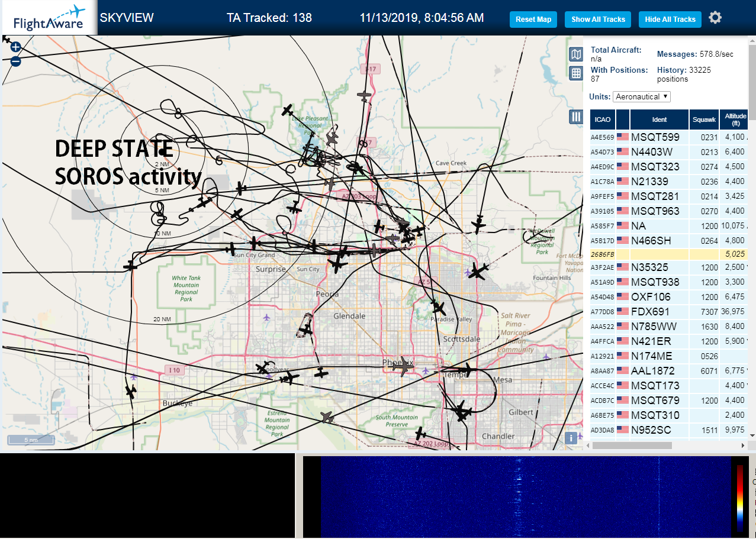Viewport: 756px width, 539px height.
Task: Click US flag in MSQT599 row
Action: 623,137
